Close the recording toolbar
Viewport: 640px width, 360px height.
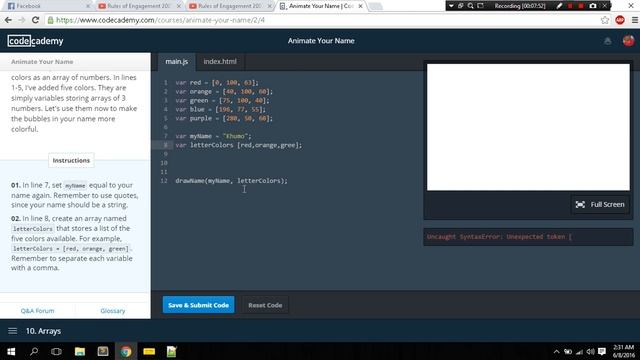[605, 6]
